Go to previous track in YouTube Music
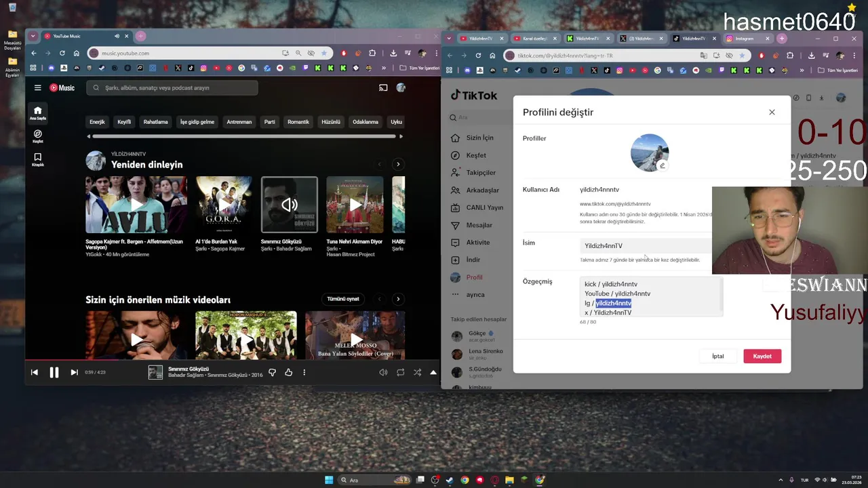The height and width of the screenshot is (488, 868). pyautogui.click(x=35, y=372)
